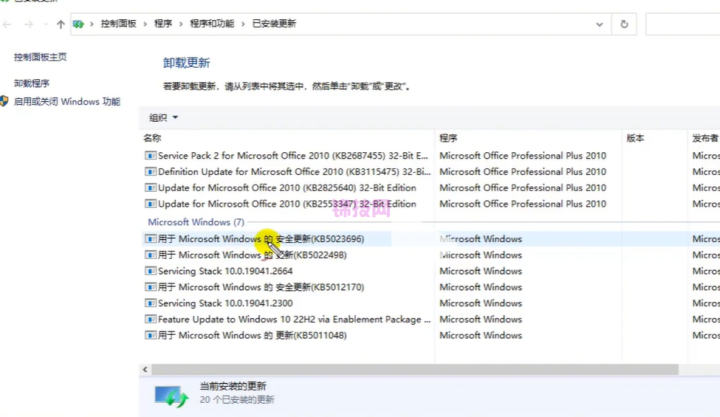Click shield icon beside 启用或关闭 Windows 功能
Image resolution: width=720 pixels, height=417 pixels.
coord(5,101)
